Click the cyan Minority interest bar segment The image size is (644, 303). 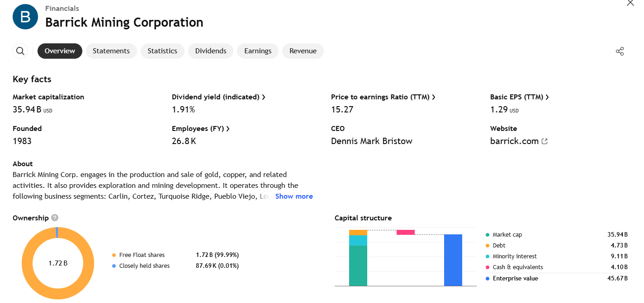point(358,240)
